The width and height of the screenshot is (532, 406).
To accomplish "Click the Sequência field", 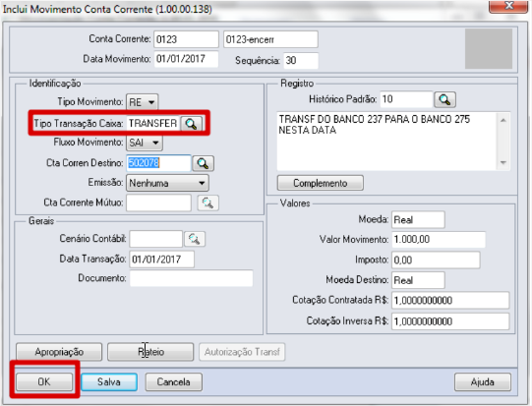I will pyautogui.click(x=301, y=60).
